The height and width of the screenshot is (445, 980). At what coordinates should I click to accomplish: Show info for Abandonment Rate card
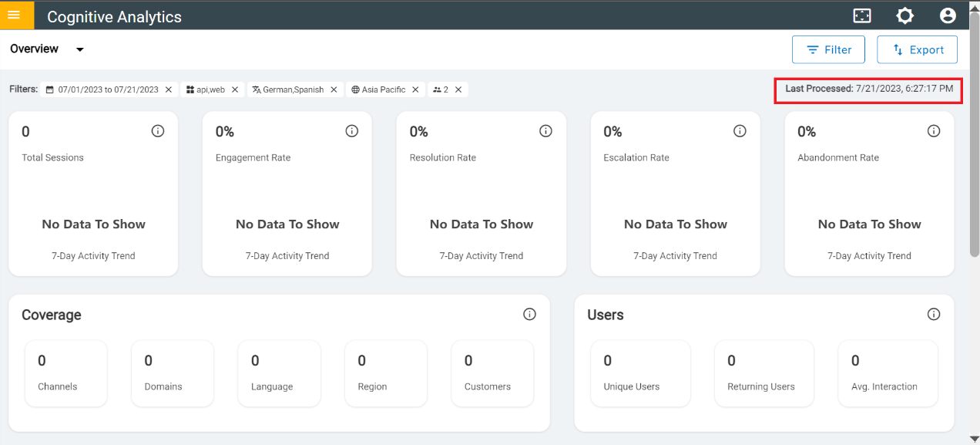(934, 131)
